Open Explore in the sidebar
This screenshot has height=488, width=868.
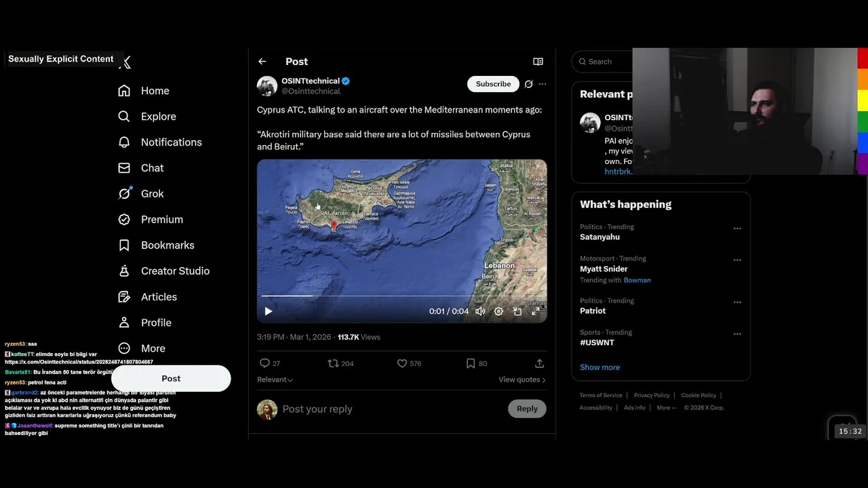click(146, 117)
